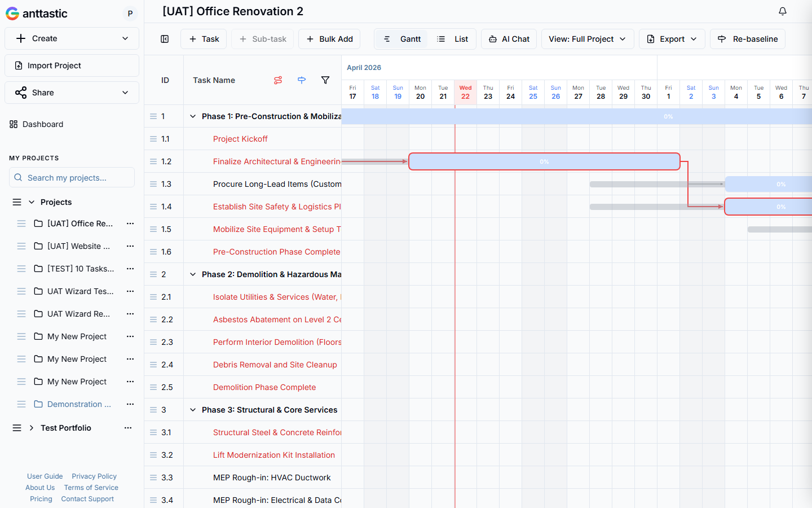
Task: Click drag handle beside Demonstration project
Action: [x=21, y=404]
